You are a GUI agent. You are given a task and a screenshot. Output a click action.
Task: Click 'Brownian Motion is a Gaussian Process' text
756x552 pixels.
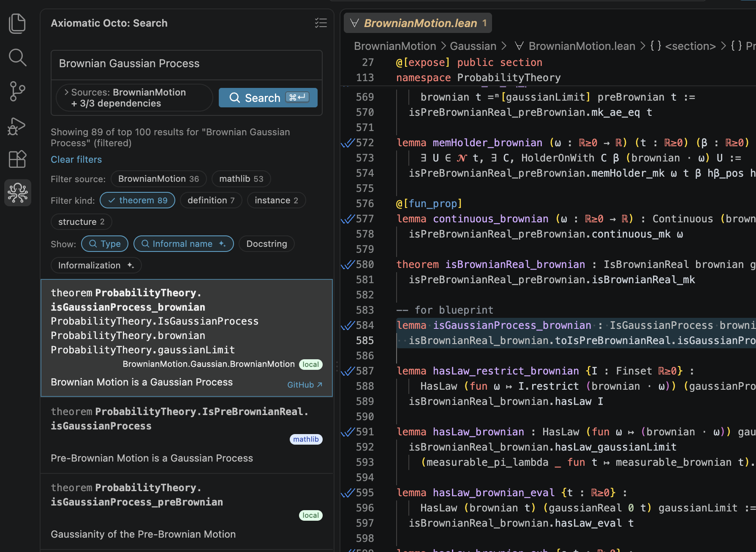pyautogui.click(x=141, y=383)
